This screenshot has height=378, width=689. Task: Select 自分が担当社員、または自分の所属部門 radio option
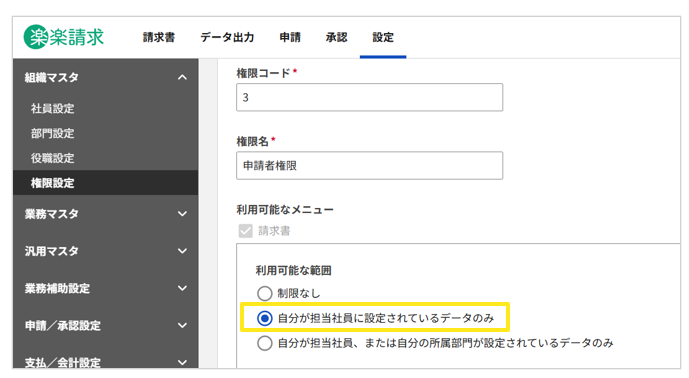[x=265, y=343]
